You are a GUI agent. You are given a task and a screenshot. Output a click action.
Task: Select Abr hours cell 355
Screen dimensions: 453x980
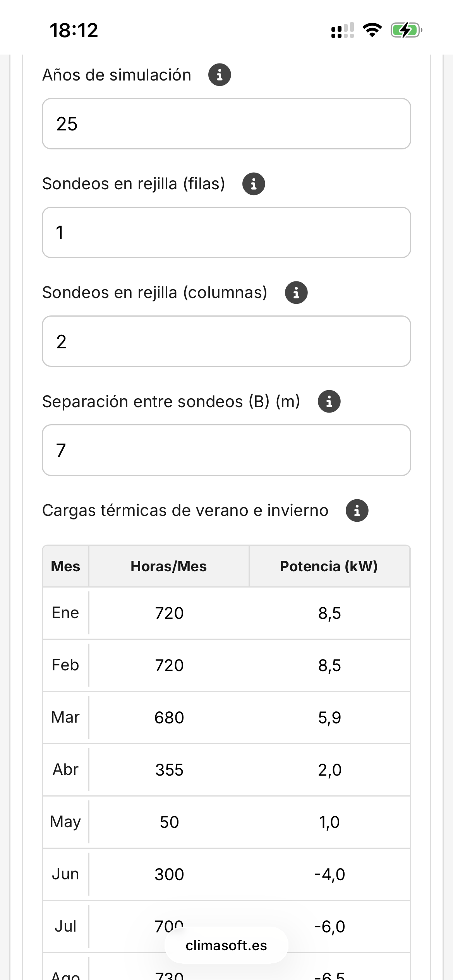pyautogui.click(x=169, y=770)
